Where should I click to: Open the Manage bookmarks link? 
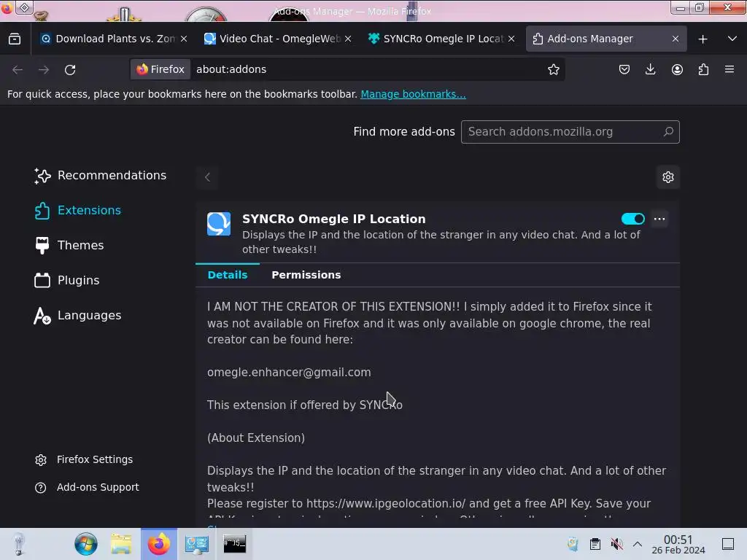pyautogui.click(x=413, y=94)
